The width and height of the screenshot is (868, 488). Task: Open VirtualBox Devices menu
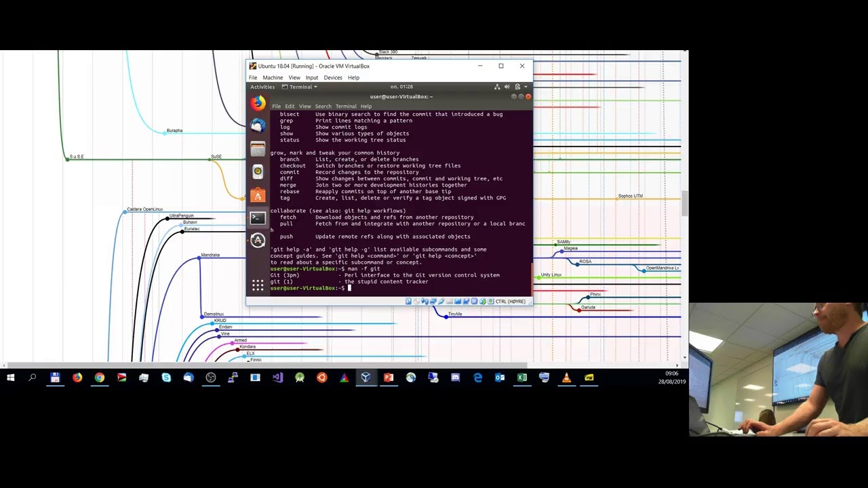coord(333,77)
